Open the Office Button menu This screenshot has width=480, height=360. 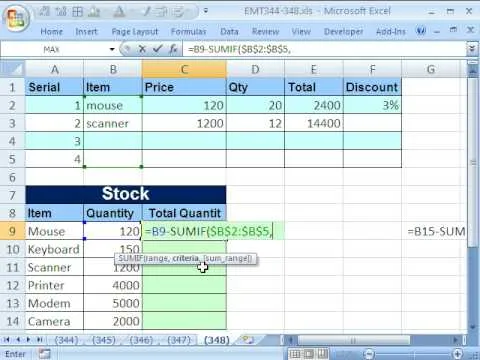coord(15,18)
